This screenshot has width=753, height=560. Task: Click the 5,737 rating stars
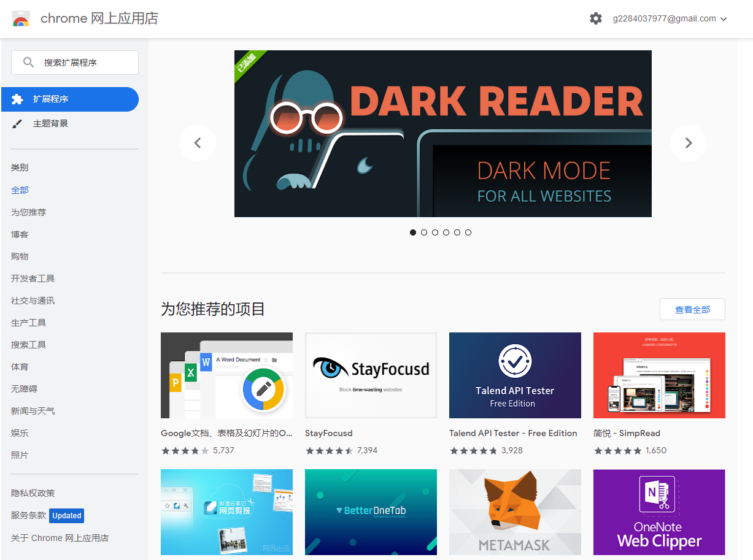[x=185, y=450]
